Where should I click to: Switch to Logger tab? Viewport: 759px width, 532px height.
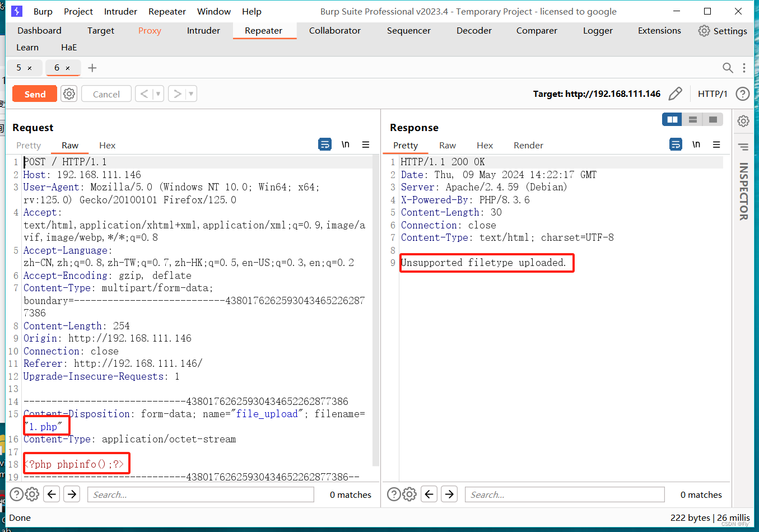click(598, 31)
